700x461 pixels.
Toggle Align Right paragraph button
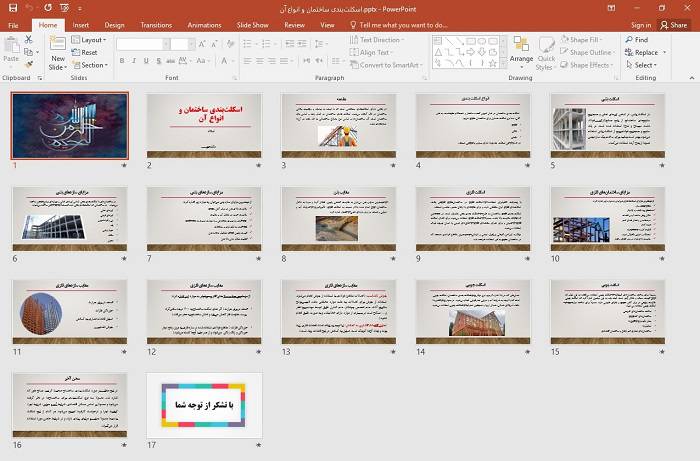[x=272, y=61]
